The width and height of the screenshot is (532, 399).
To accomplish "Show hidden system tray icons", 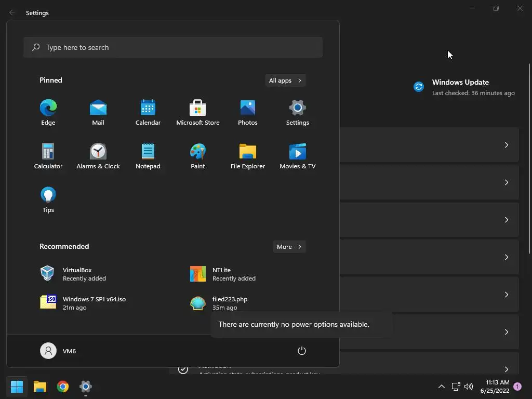I will pos(442,387).
